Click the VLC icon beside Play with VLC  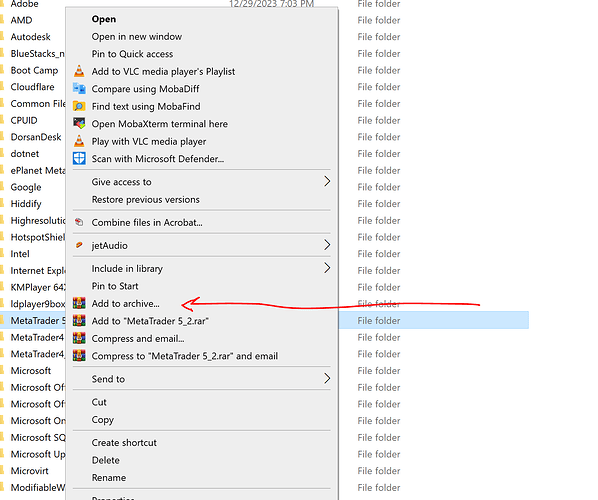pos(79,141)
